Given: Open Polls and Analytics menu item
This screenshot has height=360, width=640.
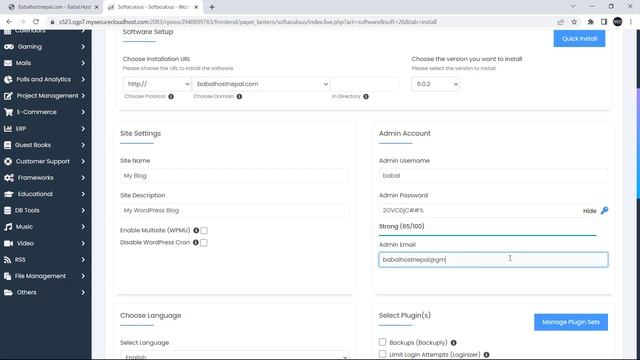Looking at the screenshot, I should 43,80.
